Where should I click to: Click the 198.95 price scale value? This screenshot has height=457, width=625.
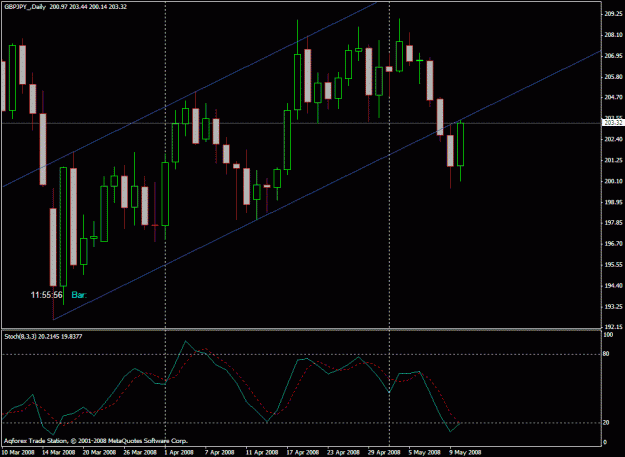tap(613, 202)
